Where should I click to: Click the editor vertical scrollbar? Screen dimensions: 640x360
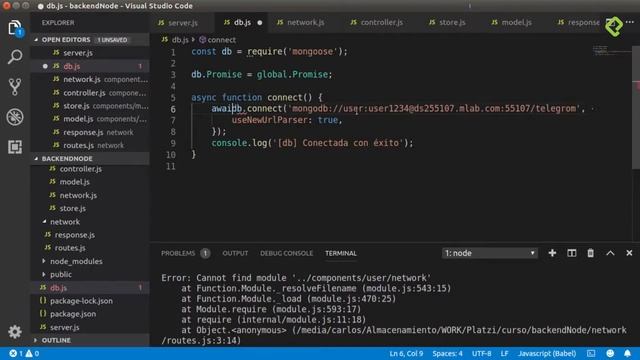(x=636, y=107)
